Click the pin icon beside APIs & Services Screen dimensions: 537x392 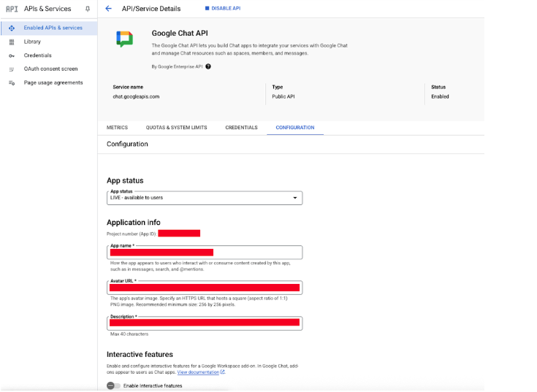(88, 9)
